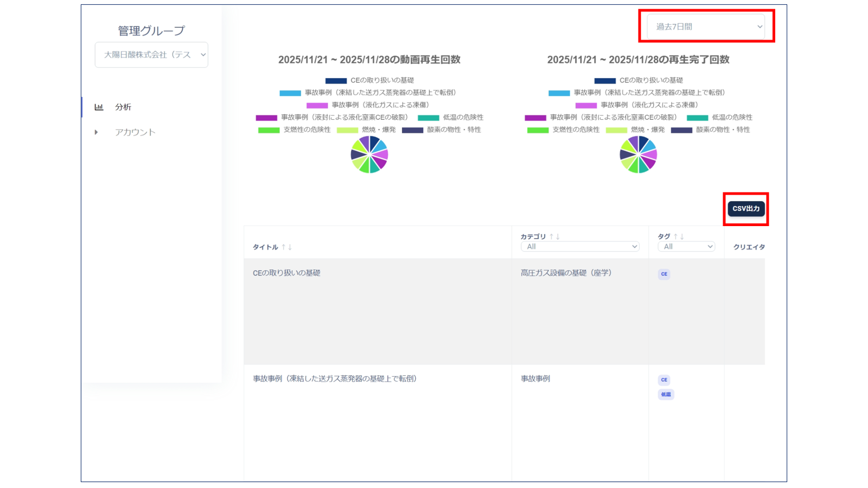Screen dimensions: 868x488
Task: Sort タグ column descending with down arrow
Action: point(682,237)
